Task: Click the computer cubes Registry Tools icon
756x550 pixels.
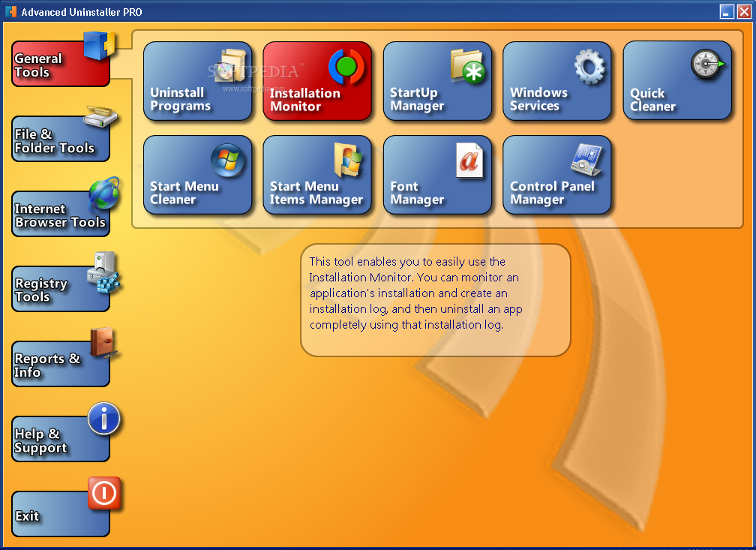Action: 103,272
